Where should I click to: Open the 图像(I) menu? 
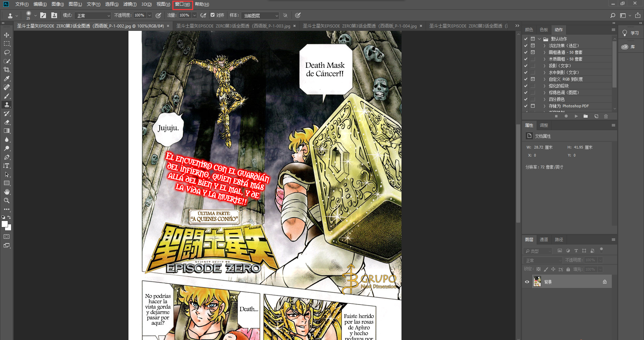58,4
